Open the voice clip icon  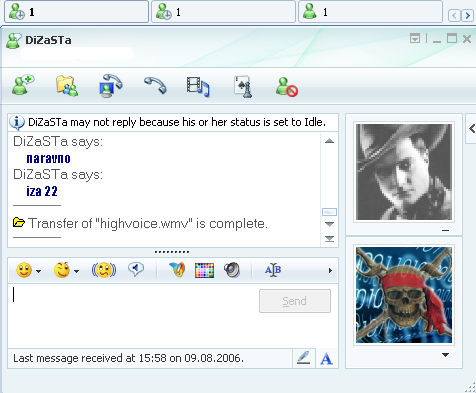click(136, 269)
